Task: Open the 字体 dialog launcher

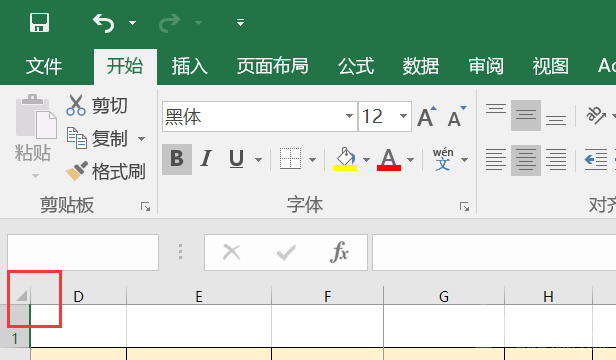Action: click(x=464, y=207)
